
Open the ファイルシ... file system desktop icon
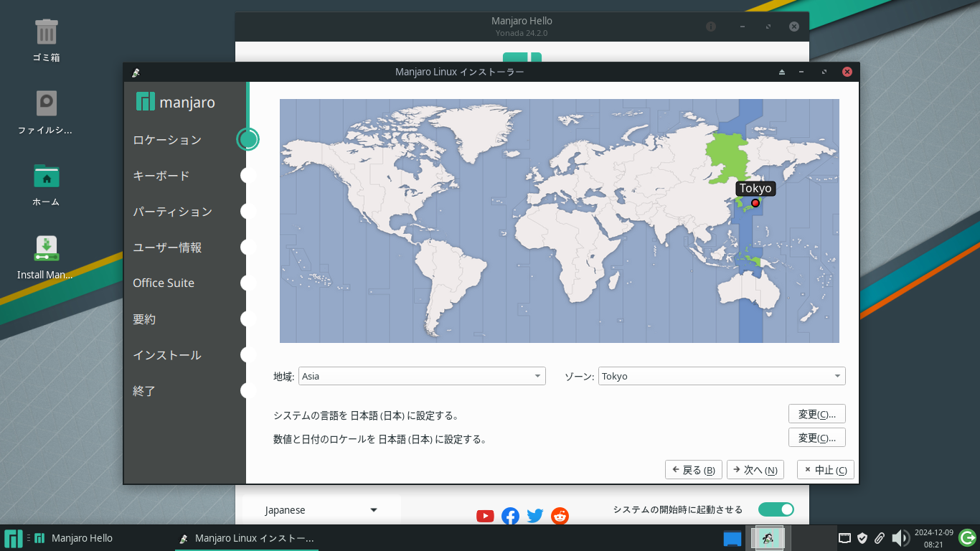coord(46,113)
